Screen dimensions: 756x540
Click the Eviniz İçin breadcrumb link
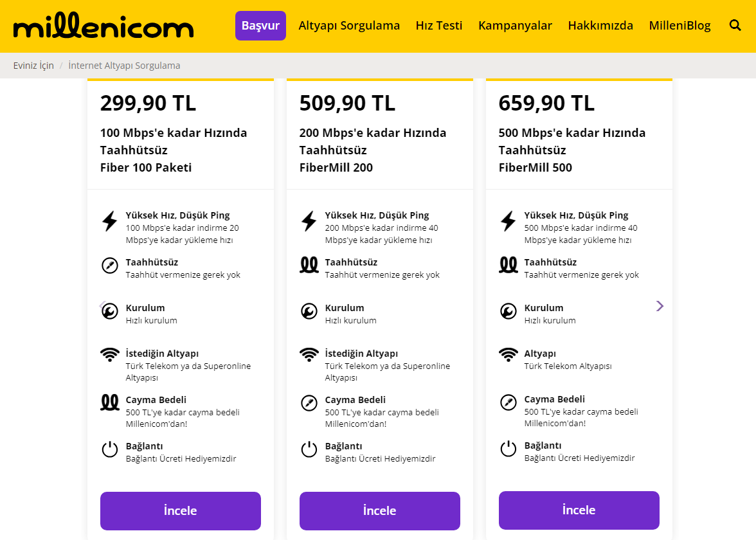[x=33, y=66]
